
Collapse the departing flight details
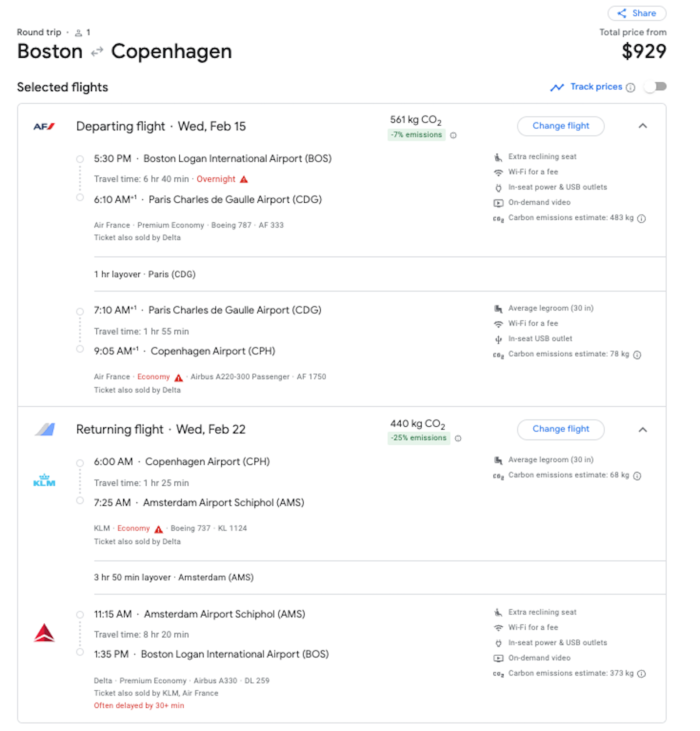pyautogui.click(x=643, y=126)
